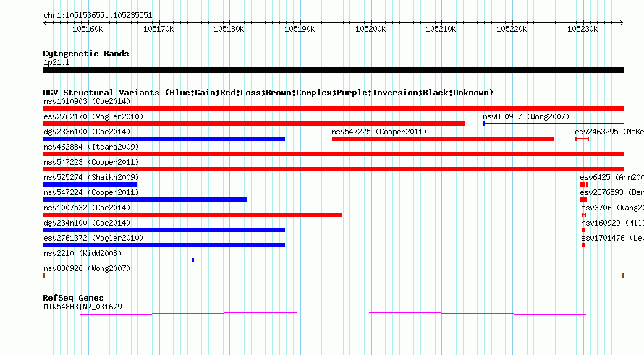Click ruler tick labeled 105220k

(x=512, y=29)
